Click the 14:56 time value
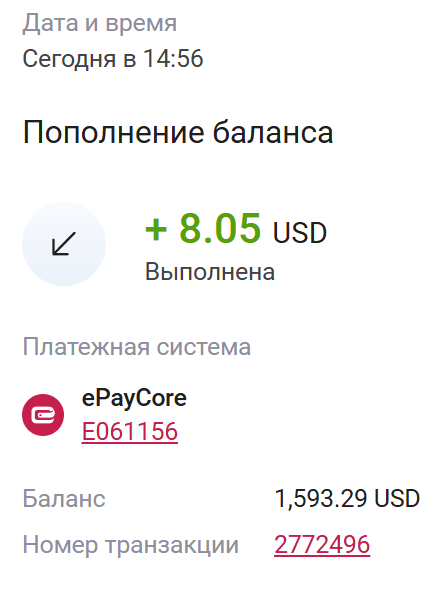The image size is (444, 593). 173,59
